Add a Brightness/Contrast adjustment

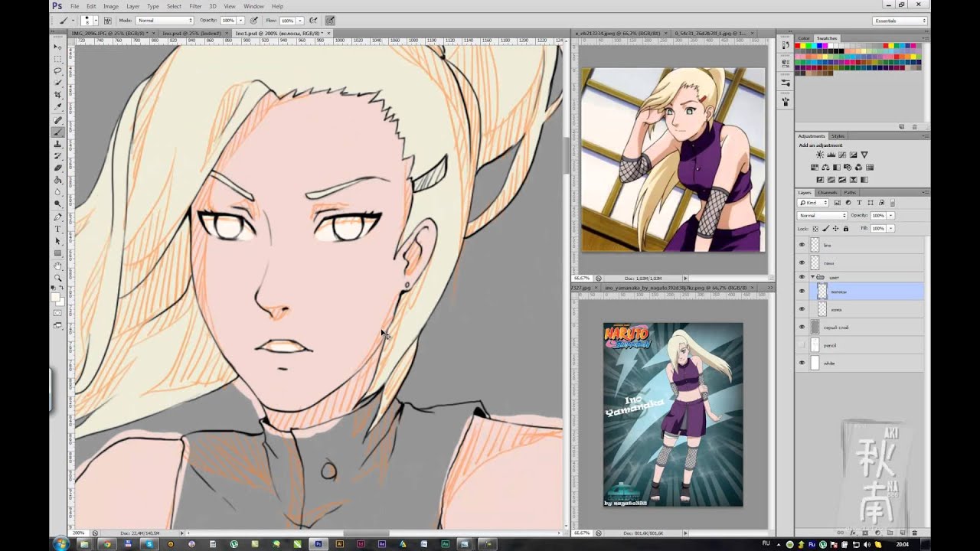(820, 155)
